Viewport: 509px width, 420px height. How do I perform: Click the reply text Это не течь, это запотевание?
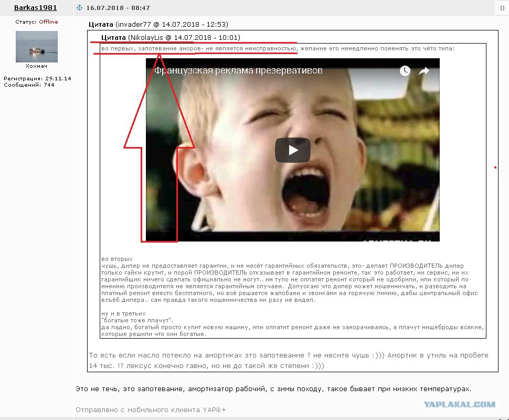(273, 389)
